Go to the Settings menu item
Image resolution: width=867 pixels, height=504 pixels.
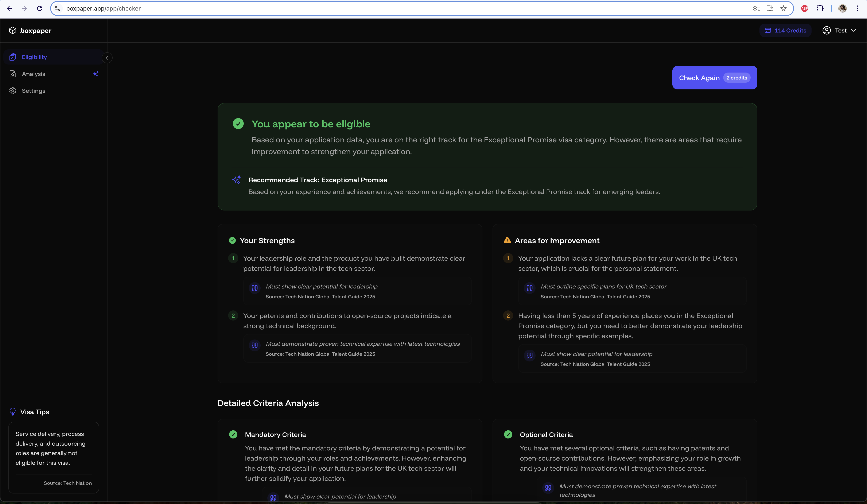[34, 91]
